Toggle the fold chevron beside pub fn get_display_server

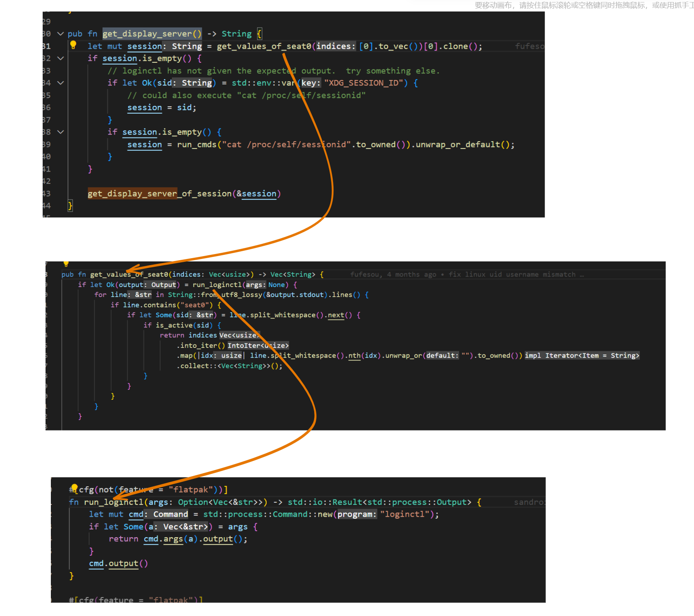pos(60,34)
